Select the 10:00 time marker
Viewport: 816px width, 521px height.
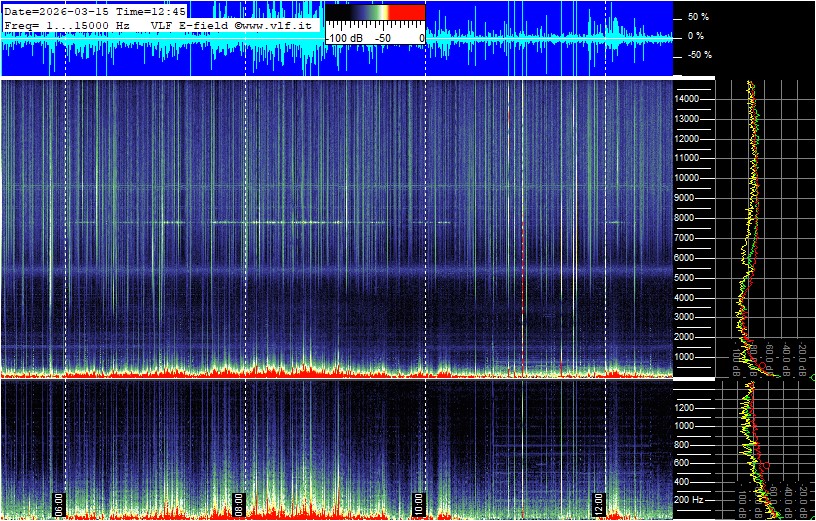419,501
